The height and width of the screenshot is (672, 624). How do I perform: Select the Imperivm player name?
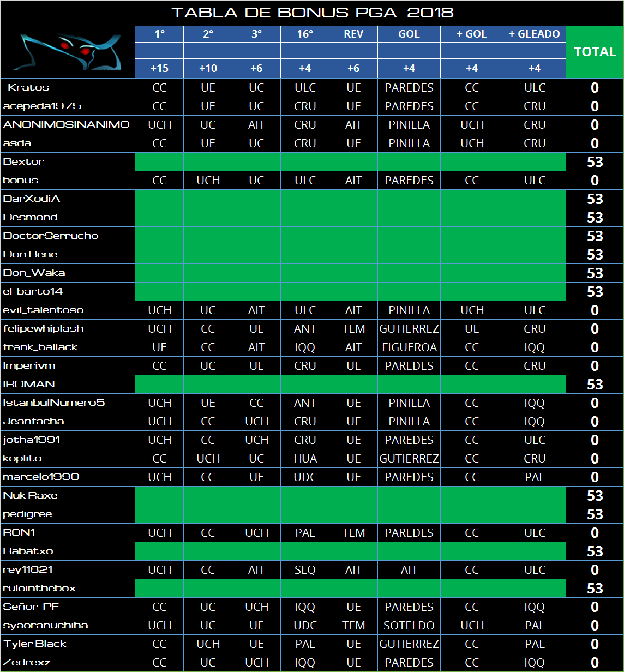click(x=29, y=365)
